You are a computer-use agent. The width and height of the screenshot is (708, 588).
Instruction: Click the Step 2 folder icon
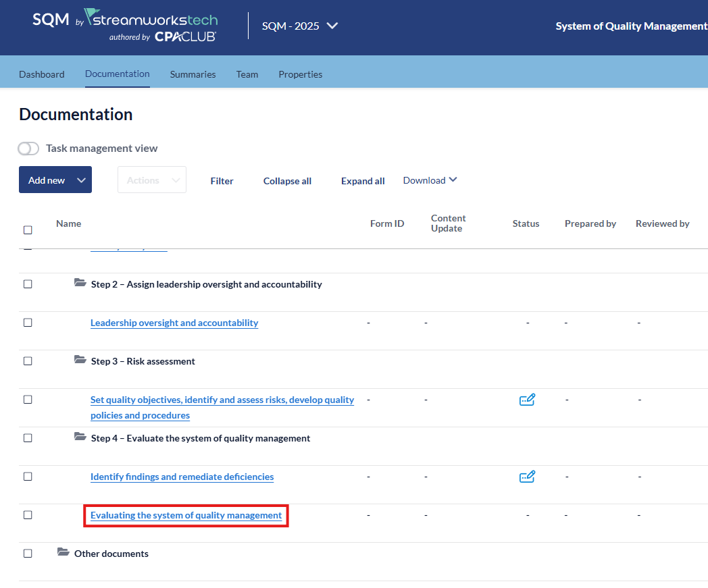point(80,284)
